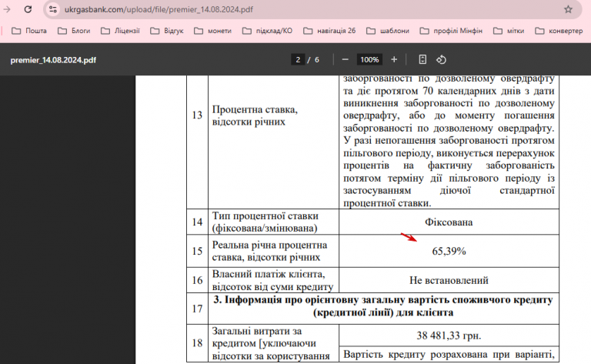Click section 3 heading 'Інформація про орієнтовну'
591x364 pixels.
pyautogui.click(x=383, y=306)
